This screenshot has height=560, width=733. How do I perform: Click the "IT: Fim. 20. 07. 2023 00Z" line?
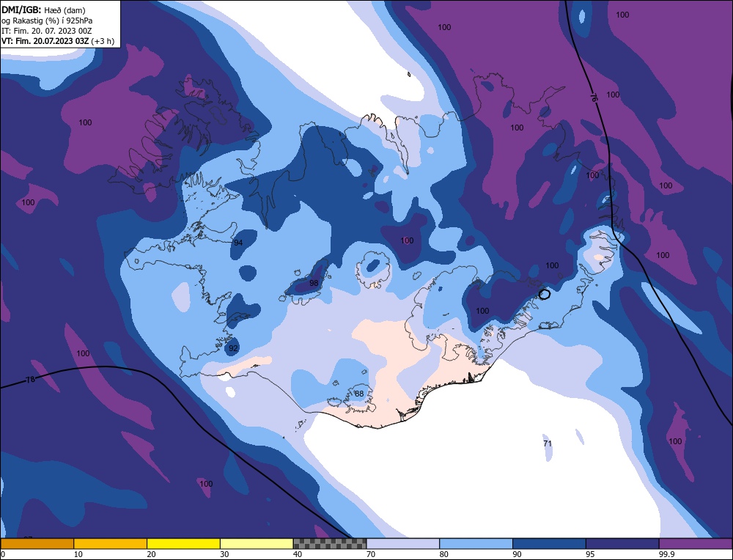point(47,31)
